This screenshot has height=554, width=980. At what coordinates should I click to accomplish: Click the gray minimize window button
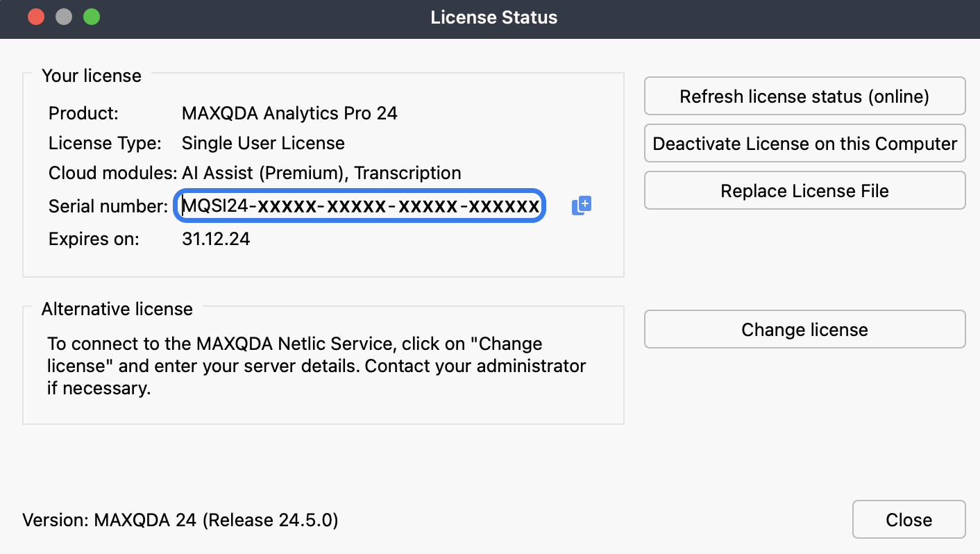pyautogui.click(x=64, y=17)
